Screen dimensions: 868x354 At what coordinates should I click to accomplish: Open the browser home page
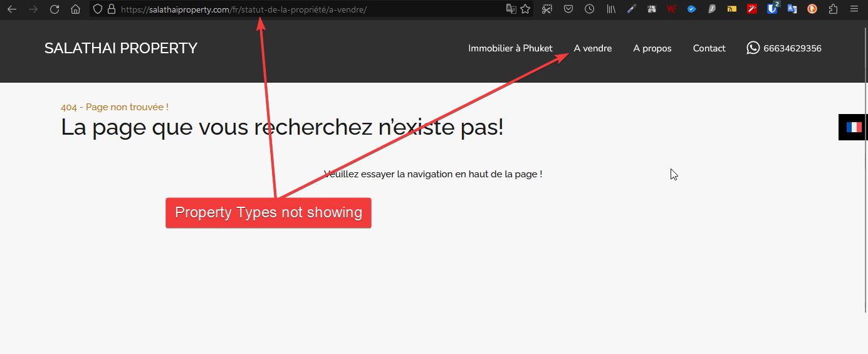click(75, 9)
